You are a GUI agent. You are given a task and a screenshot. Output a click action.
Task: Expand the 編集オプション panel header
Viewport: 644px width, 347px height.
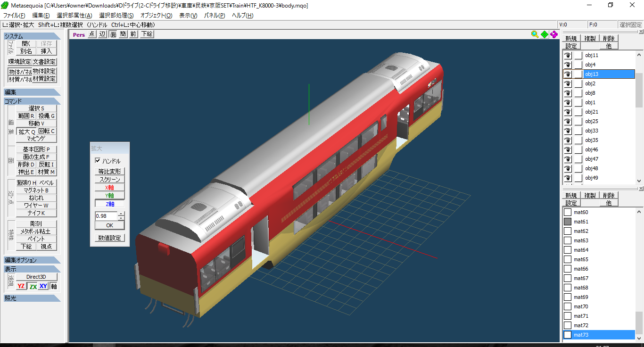point(32,260)
